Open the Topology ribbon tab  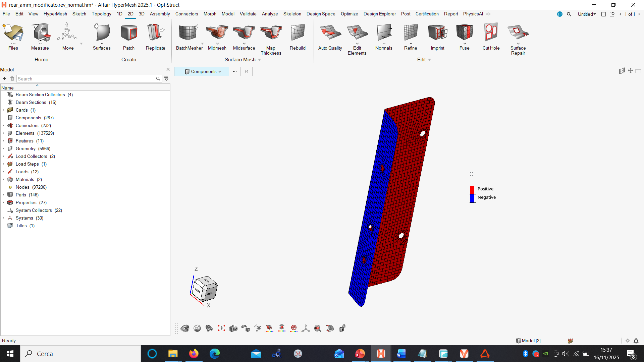101,14
